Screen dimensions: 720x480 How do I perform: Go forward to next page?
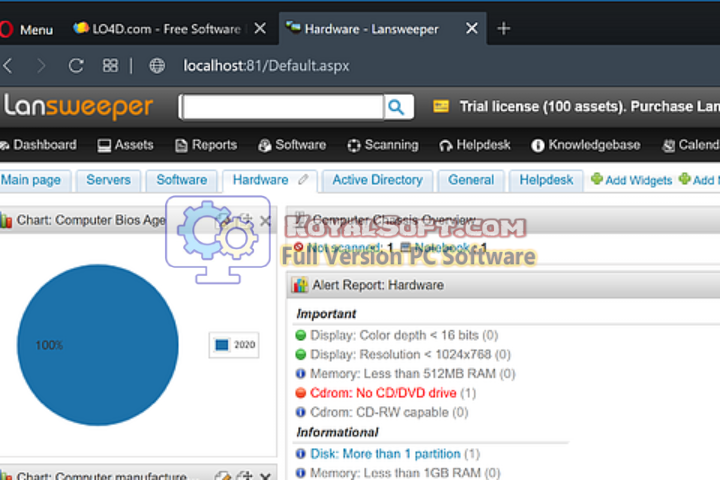click(41, 66)
